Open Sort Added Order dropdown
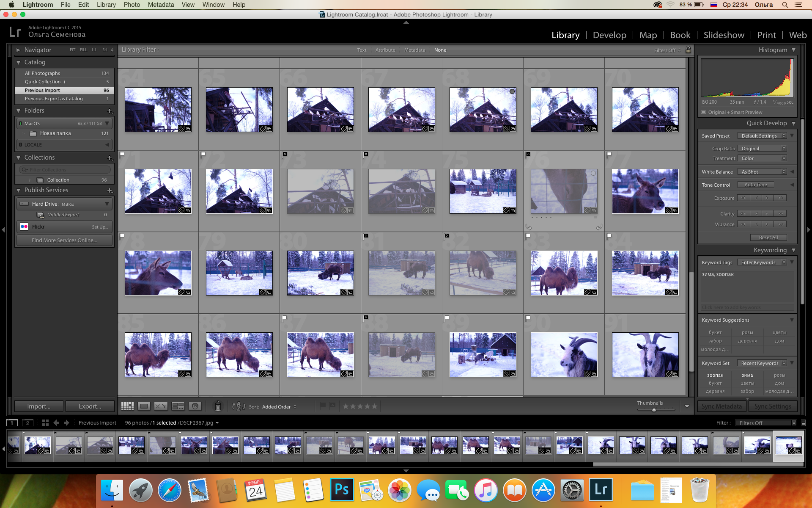This screenshot has width=812, height=508. (x=279, y=407)
